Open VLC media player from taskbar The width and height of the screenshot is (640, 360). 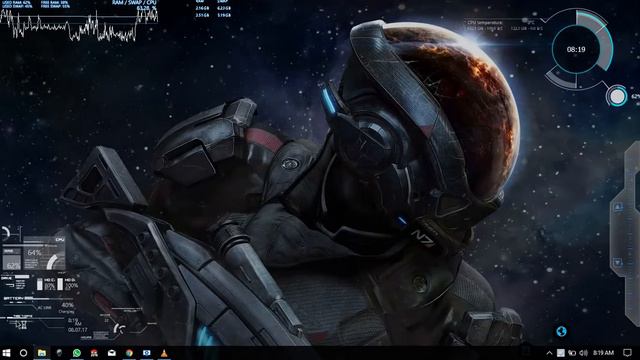(x=164, y=353)
